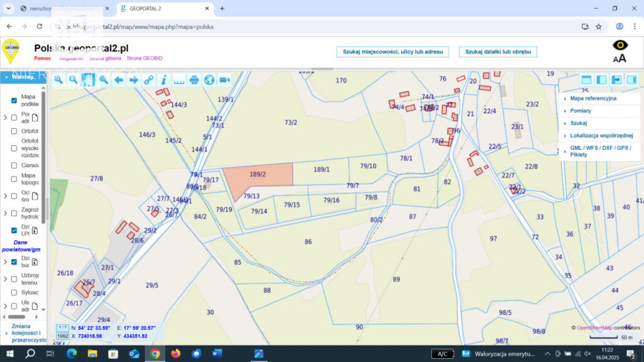Click the print map icon
Viewport: 644px width, 362px height.
[194, 80]
